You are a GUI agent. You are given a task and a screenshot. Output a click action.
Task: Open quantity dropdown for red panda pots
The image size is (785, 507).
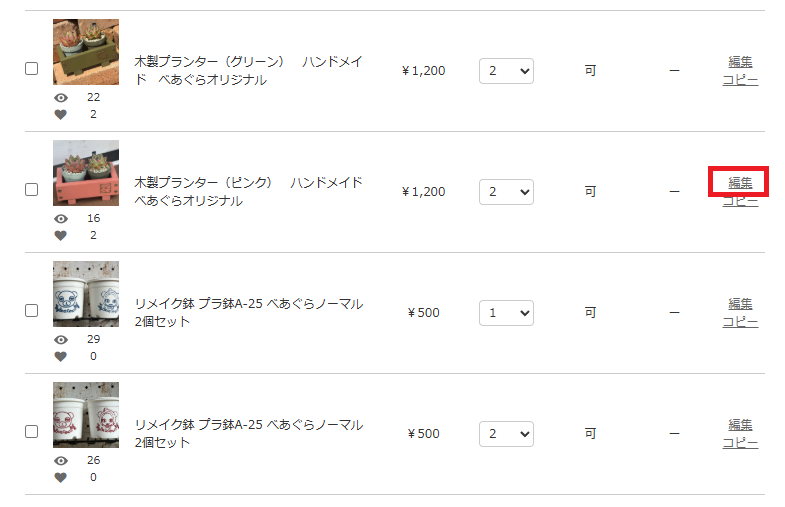point(506,434)
